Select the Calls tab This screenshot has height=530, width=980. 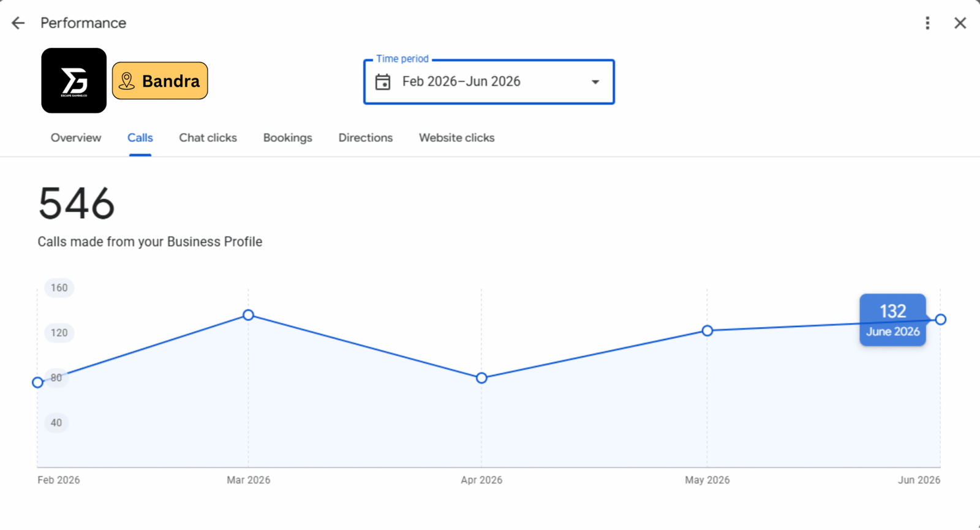point(140,138)
